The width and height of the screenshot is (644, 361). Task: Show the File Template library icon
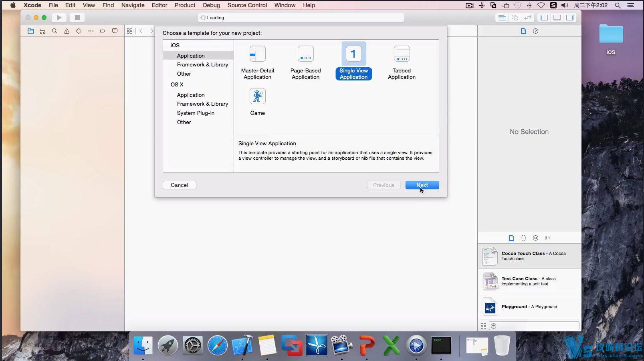tap(511, 238)
